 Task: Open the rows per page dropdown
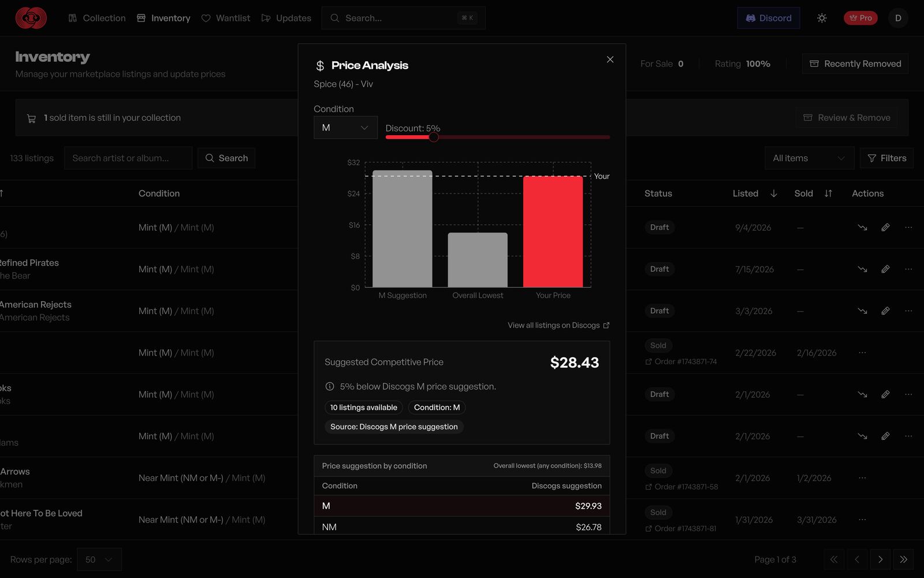(x=99, y=560)
